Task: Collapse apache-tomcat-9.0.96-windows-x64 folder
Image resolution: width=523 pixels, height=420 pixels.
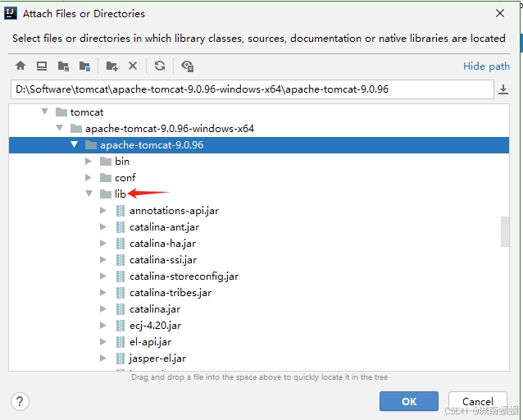Action: [x=60, y=128]
